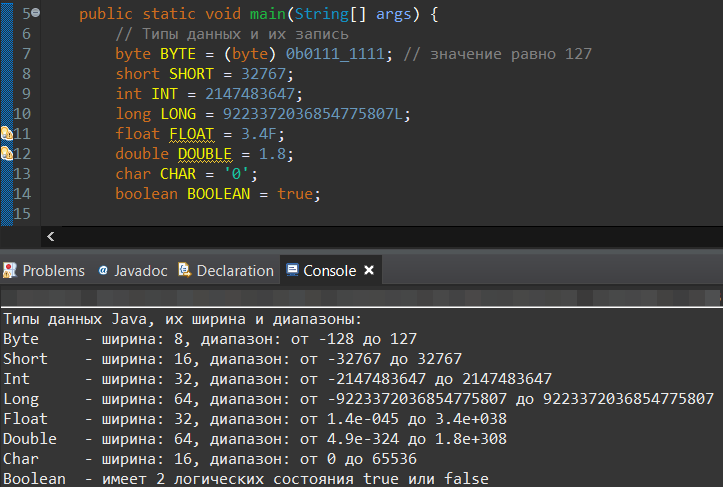Click the main method name
Image resolution: width=723 pixels, height=487 pixels.
click(268, 14)
